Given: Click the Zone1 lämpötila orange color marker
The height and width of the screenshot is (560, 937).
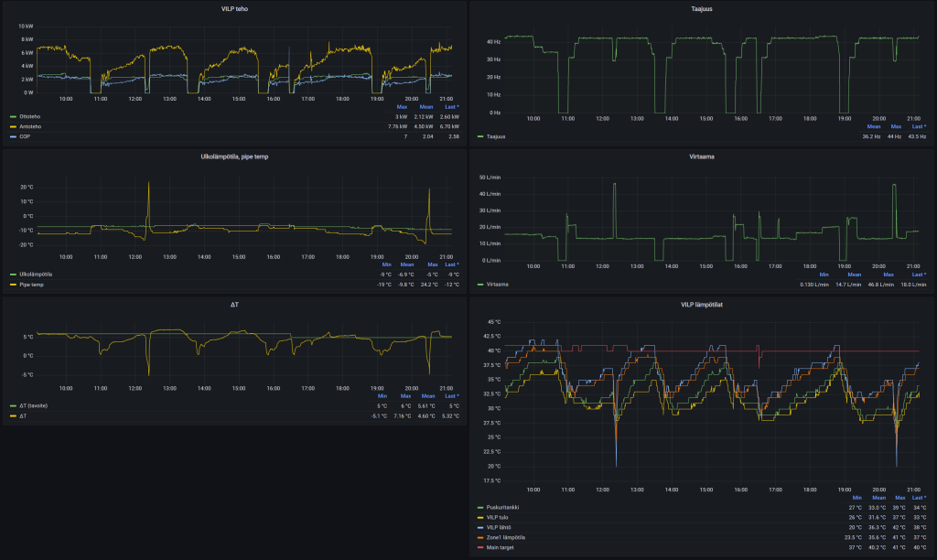Looking at the screenshot, I should [481, 537].
